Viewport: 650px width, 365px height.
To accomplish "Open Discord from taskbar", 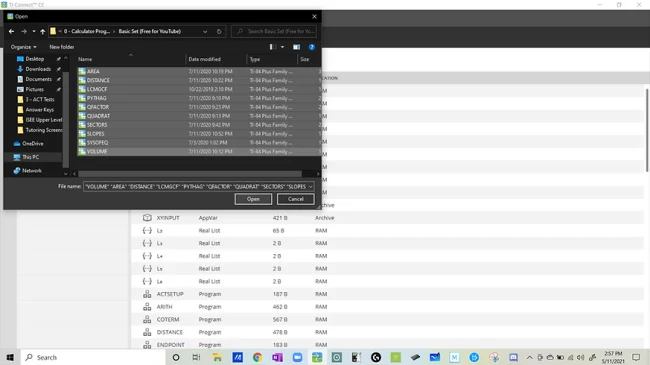I will 513,358.
